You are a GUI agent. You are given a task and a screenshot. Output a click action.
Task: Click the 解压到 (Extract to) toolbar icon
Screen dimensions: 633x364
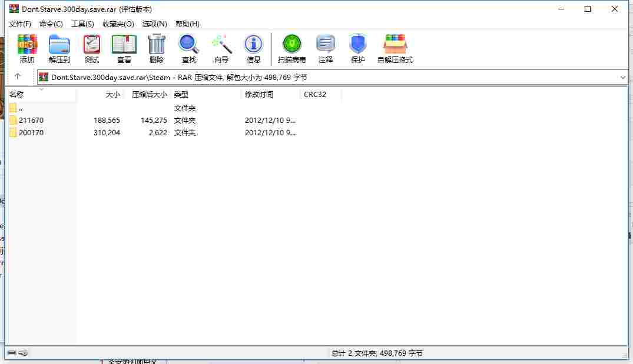(59, 44)
